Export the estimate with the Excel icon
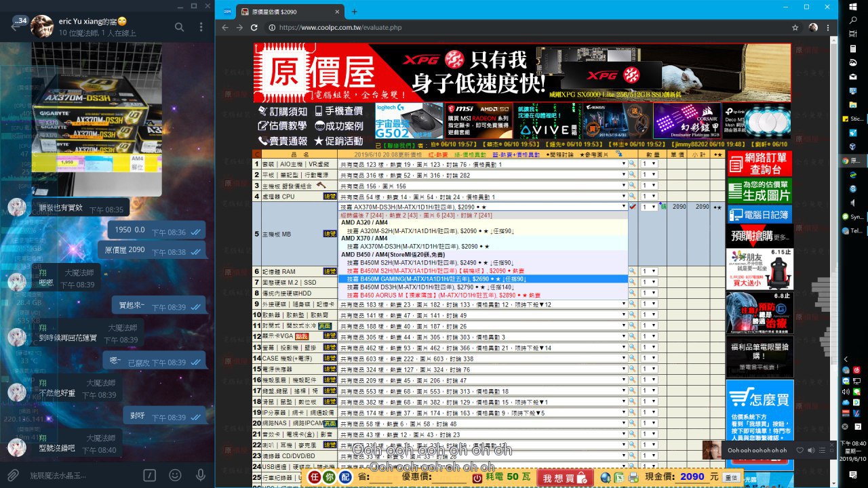 pyautogui.click(x=619, y=477)
